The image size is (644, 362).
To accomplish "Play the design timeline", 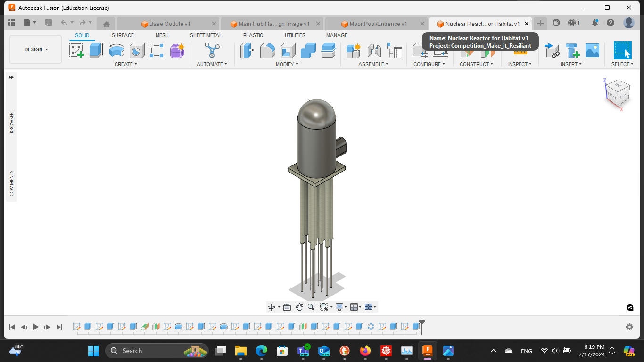I will click(x=35, y=327).
